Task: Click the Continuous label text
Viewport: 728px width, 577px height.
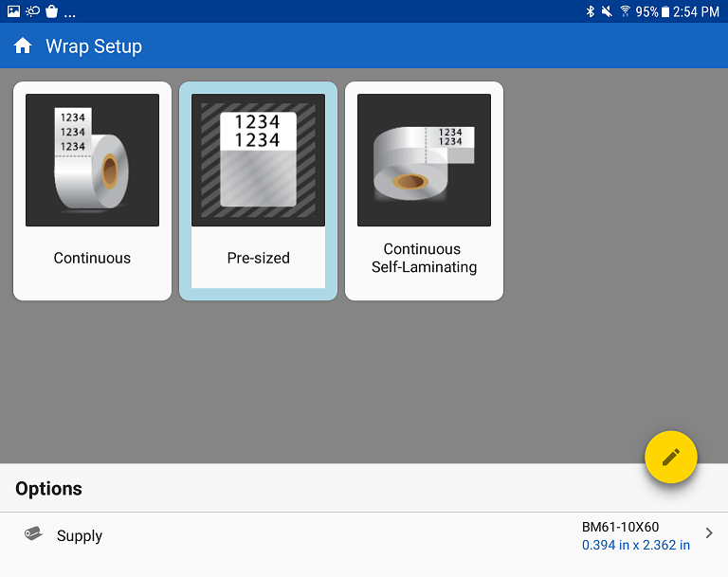Action: [x=92, y=258]
